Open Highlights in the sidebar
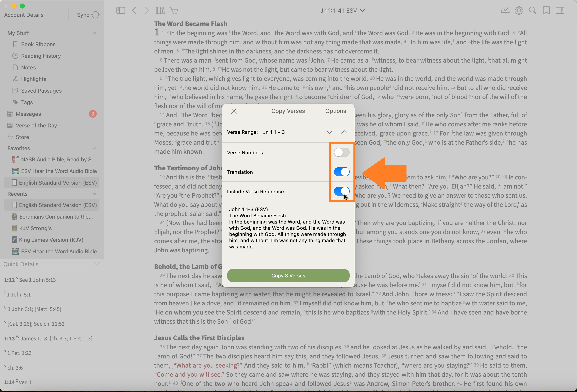Viewport: 577px width, 392px height. (34, 79)
